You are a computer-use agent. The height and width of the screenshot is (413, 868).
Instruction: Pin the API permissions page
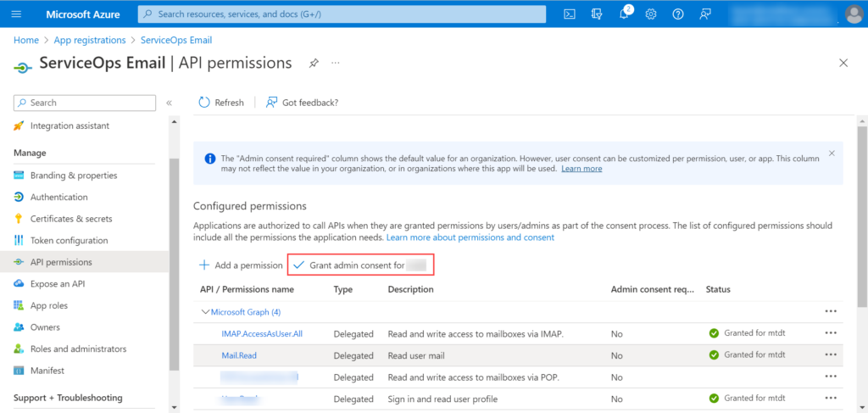(314, 64)
